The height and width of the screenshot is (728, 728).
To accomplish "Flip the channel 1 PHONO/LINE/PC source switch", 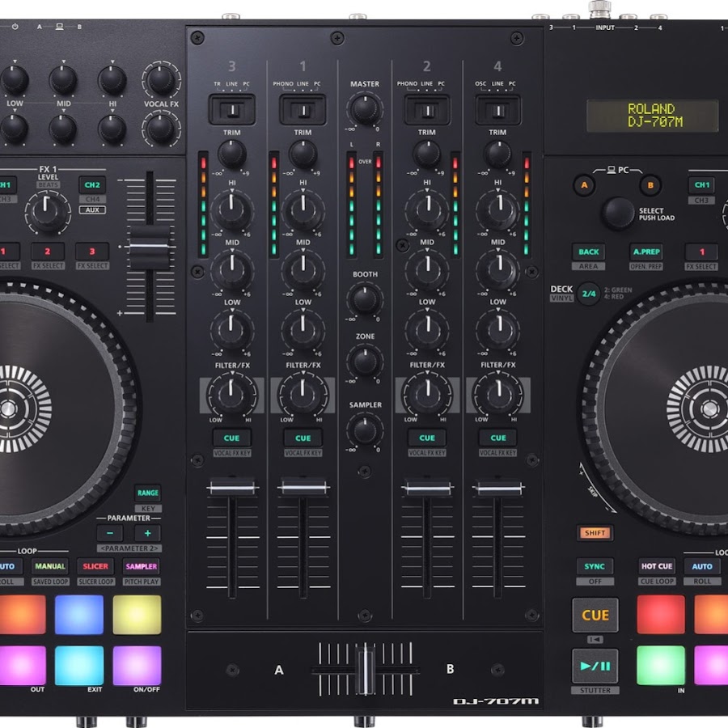I will tap(303, 110).
